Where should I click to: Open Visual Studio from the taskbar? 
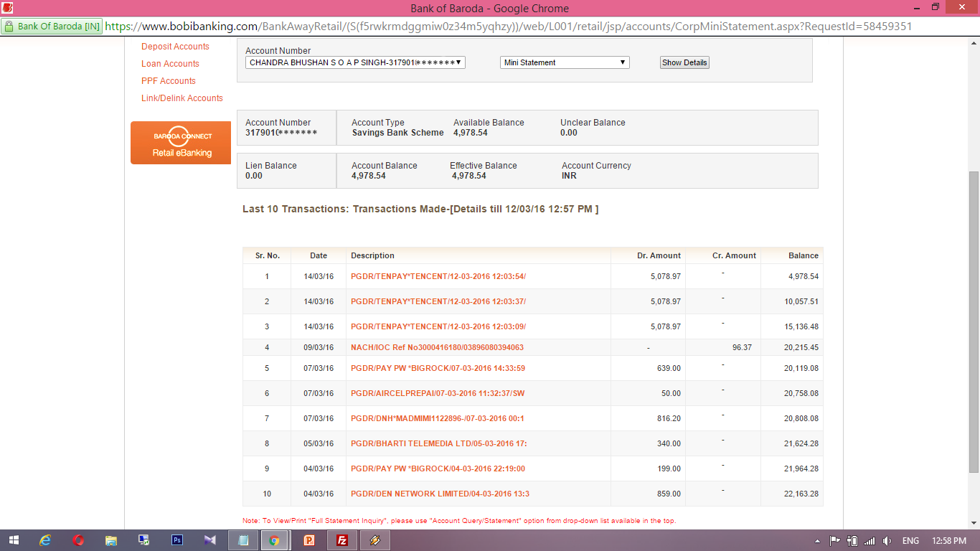[209, 540]
